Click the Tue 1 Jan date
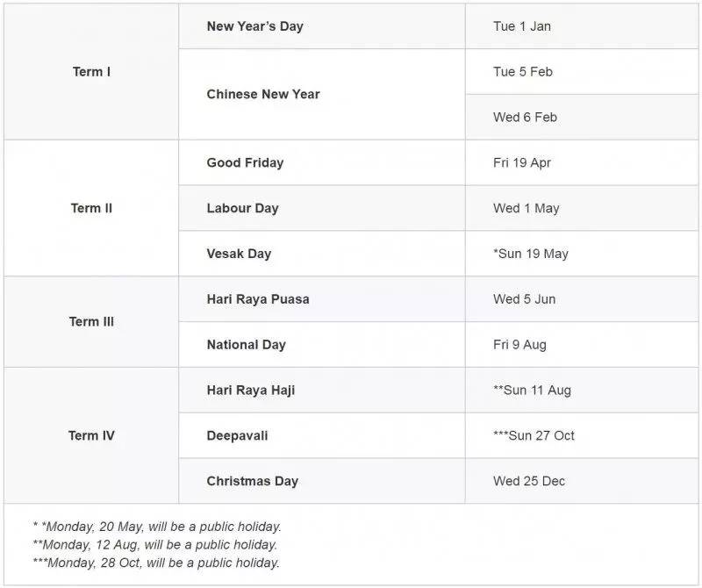The width and height of the screenshot is (702, 588). coord(522,26)
